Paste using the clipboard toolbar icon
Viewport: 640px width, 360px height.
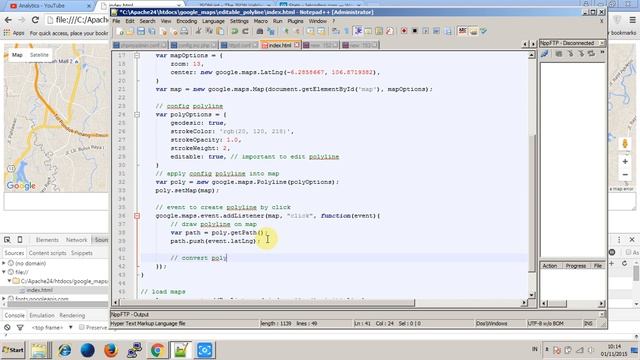(x=220, y=31)
